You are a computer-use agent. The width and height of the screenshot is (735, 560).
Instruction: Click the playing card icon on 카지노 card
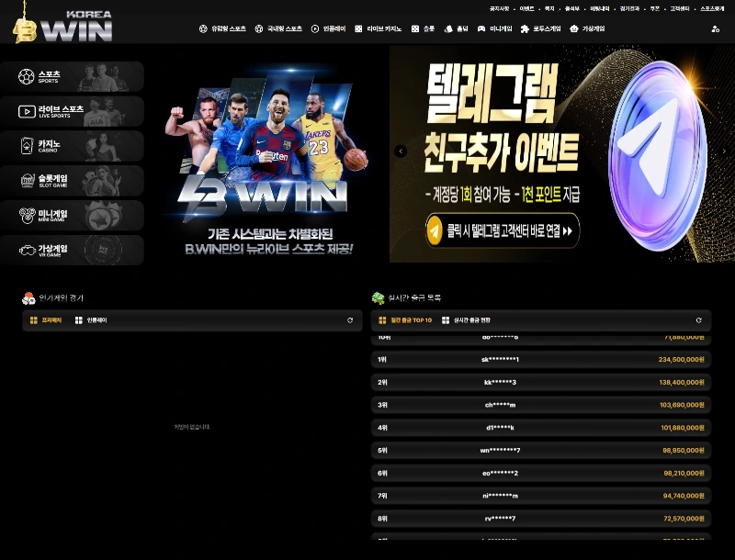tap(27, 146)
